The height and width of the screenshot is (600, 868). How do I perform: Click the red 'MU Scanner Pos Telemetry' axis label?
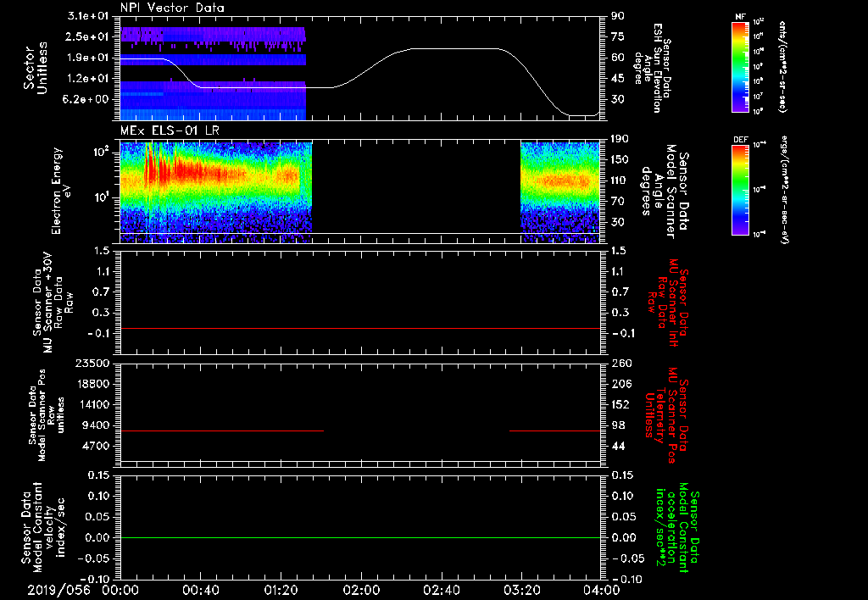[x=667, y=415]
